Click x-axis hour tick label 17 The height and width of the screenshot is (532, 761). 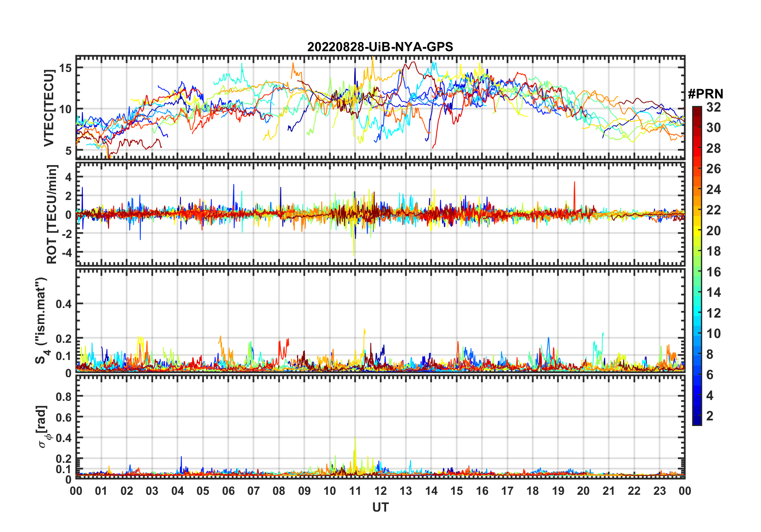507,491
